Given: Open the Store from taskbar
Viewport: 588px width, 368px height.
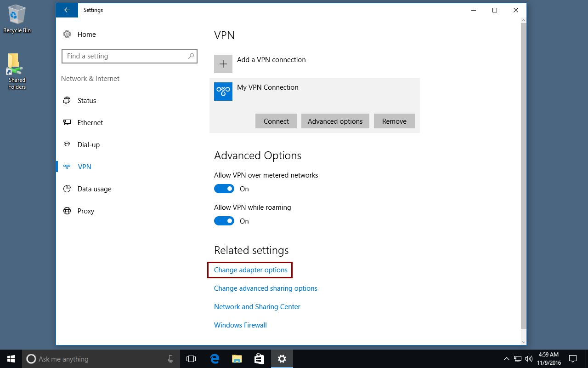Looking at the screenshot, I should pos(259,359).
